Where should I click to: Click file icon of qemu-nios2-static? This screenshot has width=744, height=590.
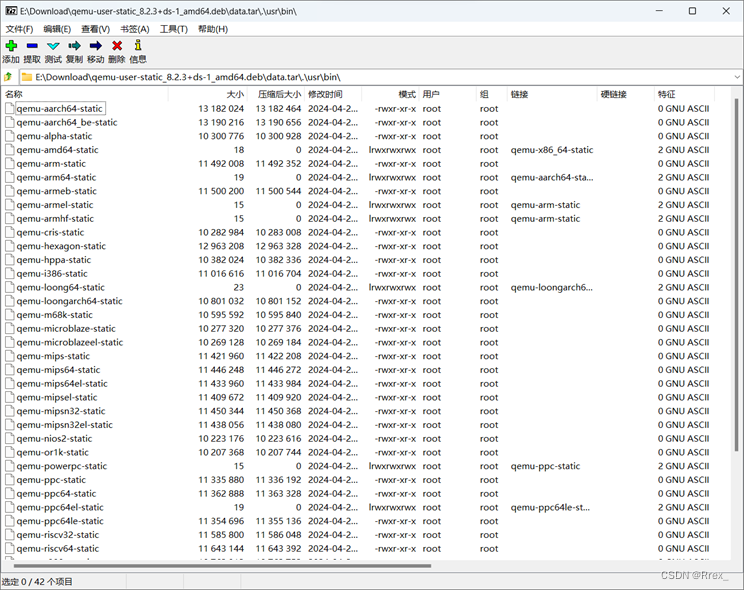tap(9, 439)
